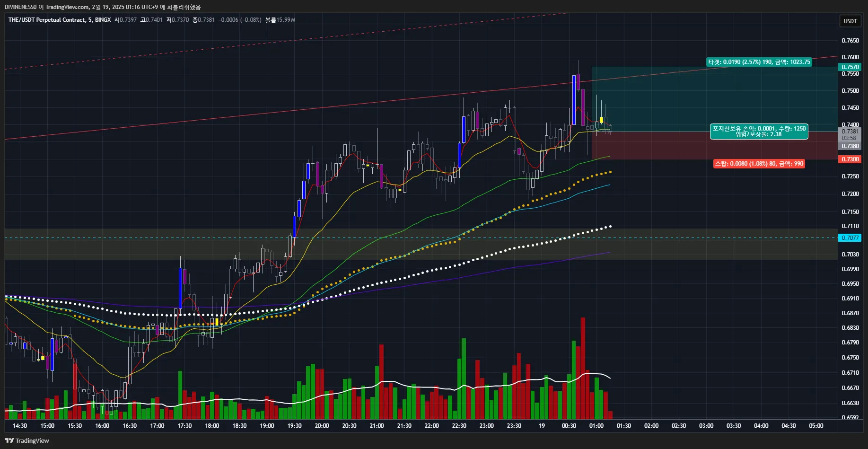Click the 0.7200 price axis label
This screenshot has height=449, width=868.
tap(850, 194)
